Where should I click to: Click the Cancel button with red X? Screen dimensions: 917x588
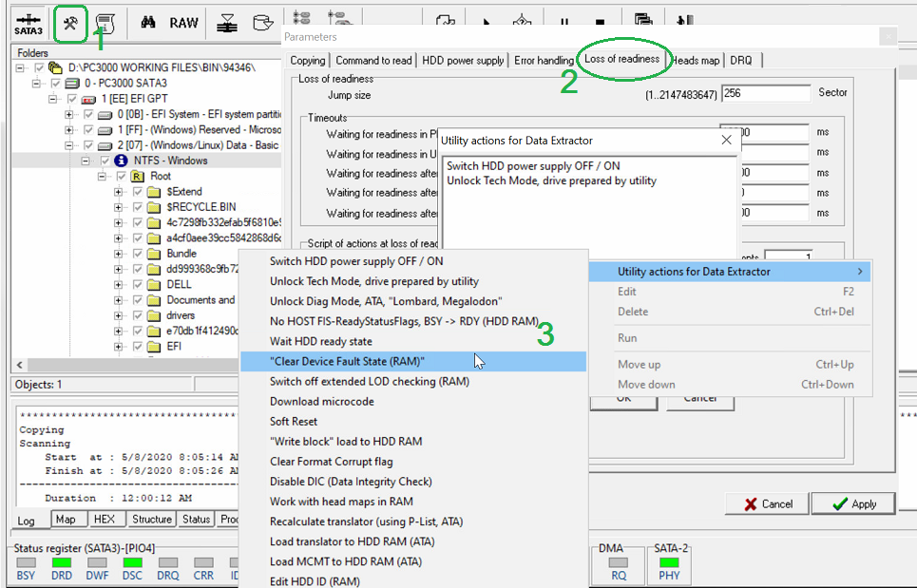pos(768,504)
